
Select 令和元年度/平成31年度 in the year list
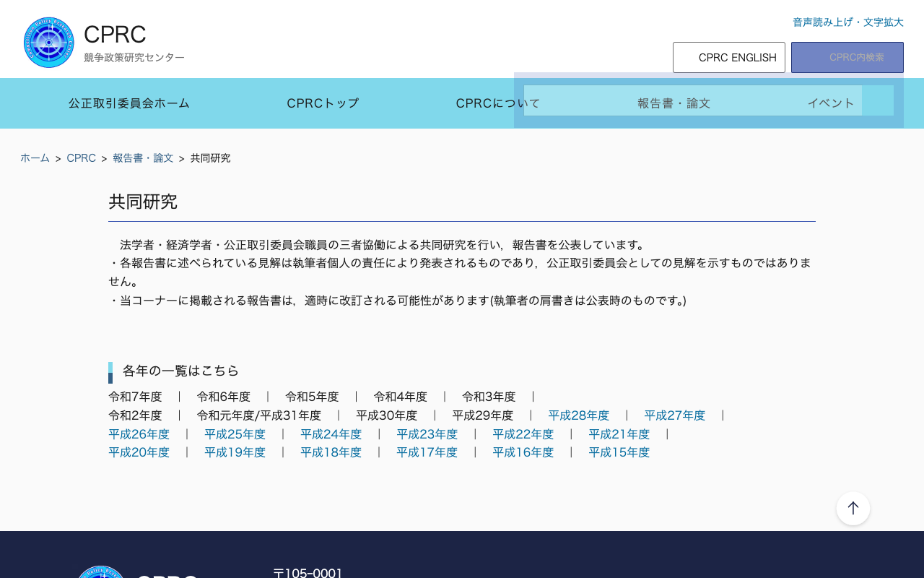point(259,415)
